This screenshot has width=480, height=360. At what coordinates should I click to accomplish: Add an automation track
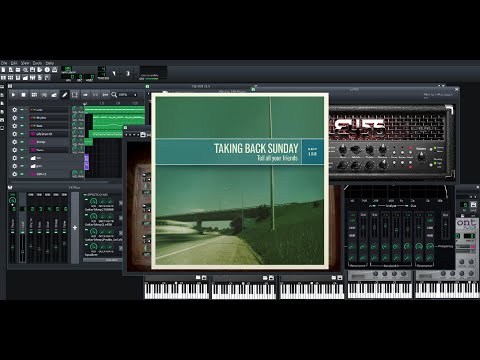[x=54, y=95]
